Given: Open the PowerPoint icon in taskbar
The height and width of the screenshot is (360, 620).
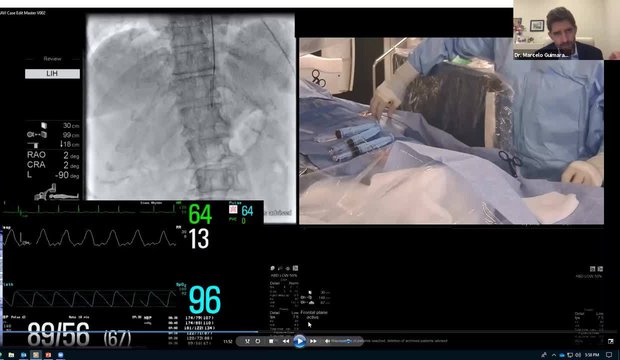Looking at the screenshot, I should (48, 355).
